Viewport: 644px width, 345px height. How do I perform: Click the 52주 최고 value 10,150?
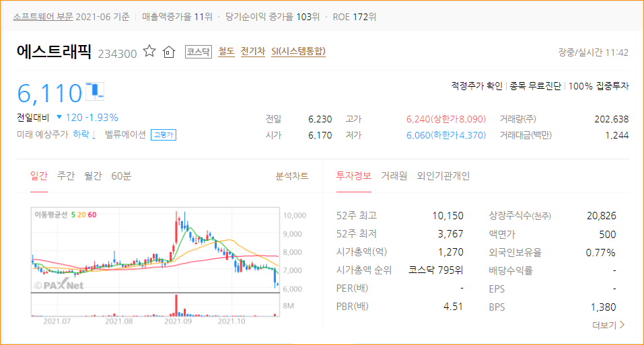pyautogui.click(x=448, y=216)
